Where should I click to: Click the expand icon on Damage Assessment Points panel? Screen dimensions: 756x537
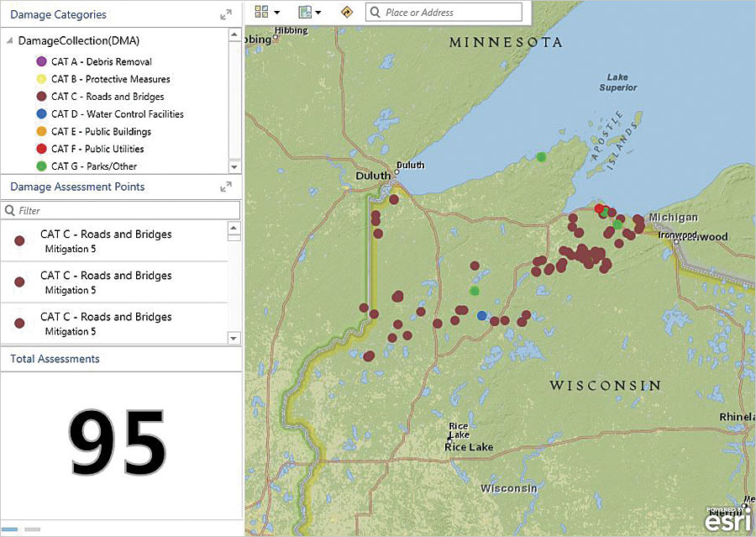[224, 186]
